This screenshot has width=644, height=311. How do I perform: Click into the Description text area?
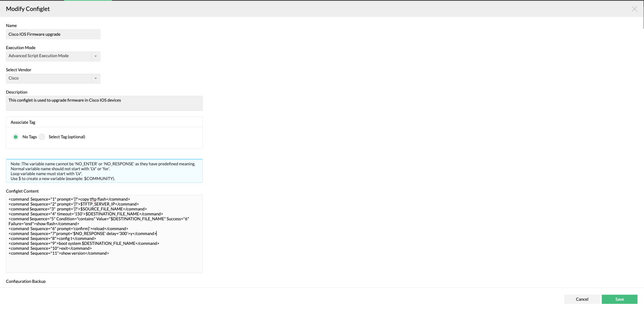tap(104, 103)
